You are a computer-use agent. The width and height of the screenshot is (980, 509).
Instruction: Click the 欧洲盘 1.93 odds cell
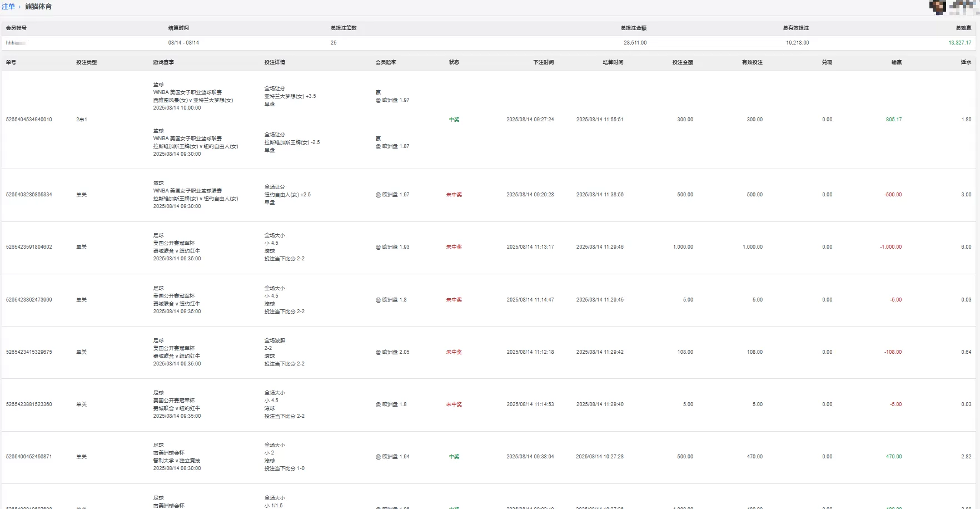392,247
